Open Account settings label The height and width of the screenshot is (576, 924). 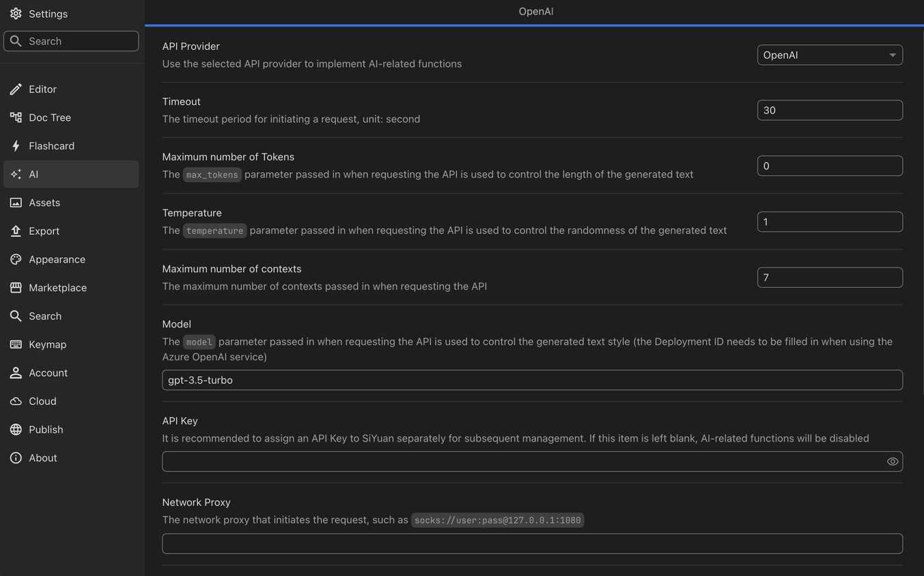point(48,373)
